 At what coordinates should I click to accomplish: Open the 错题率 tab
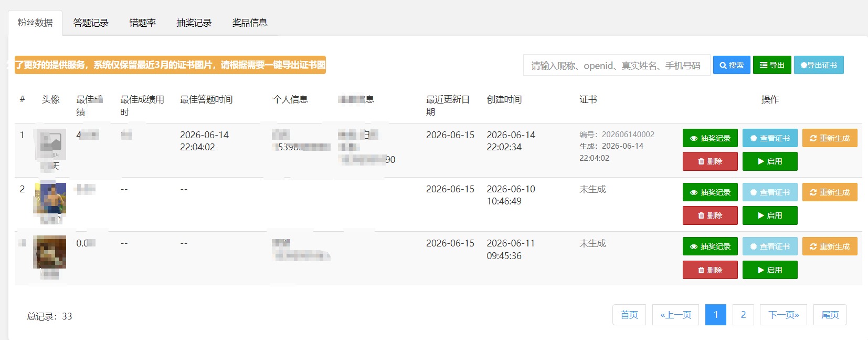pos(143,23)
